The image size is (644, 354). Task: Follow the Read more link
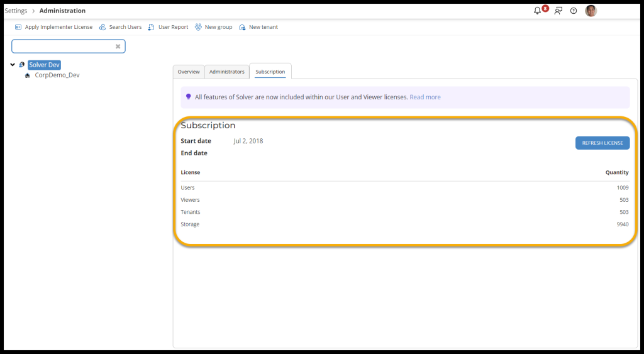(425, 97)
